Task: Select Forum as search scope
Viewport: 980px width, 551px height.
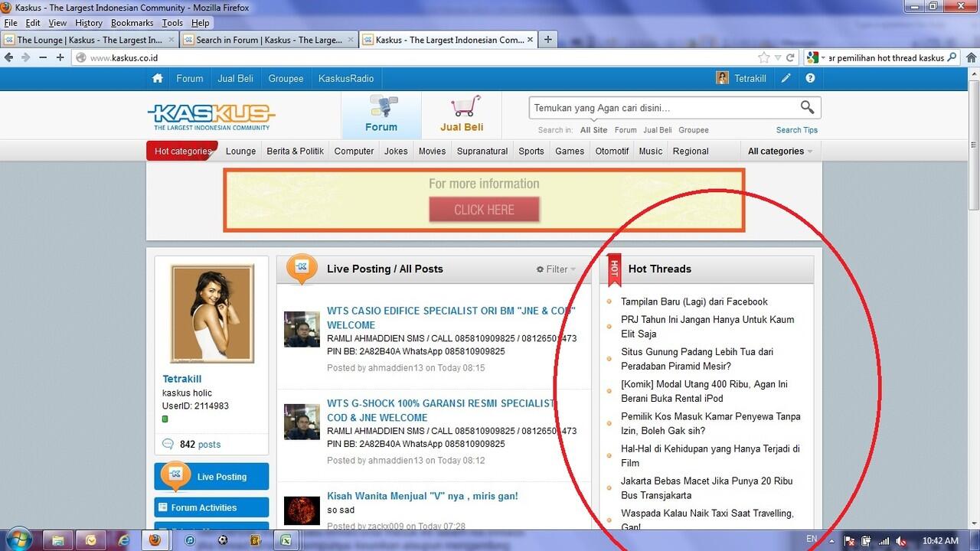Action: click(x=626, y=130)
